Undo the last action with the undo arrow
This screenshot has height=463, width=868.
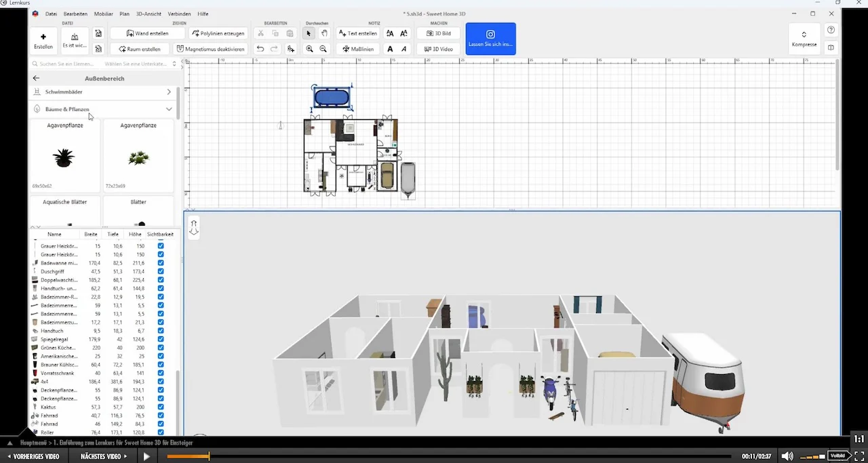pos(260,49)
